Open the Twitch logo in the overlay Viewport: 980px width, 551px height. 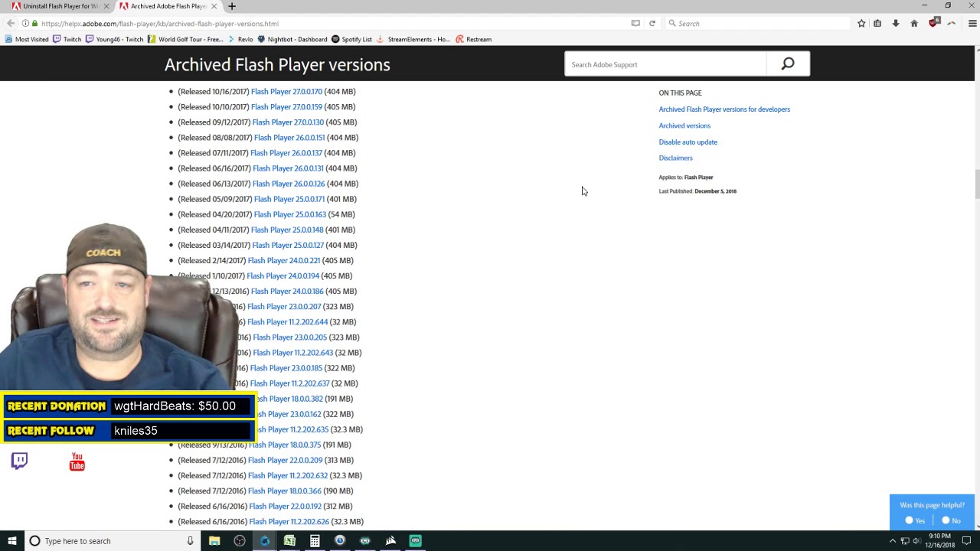point(19,460)
